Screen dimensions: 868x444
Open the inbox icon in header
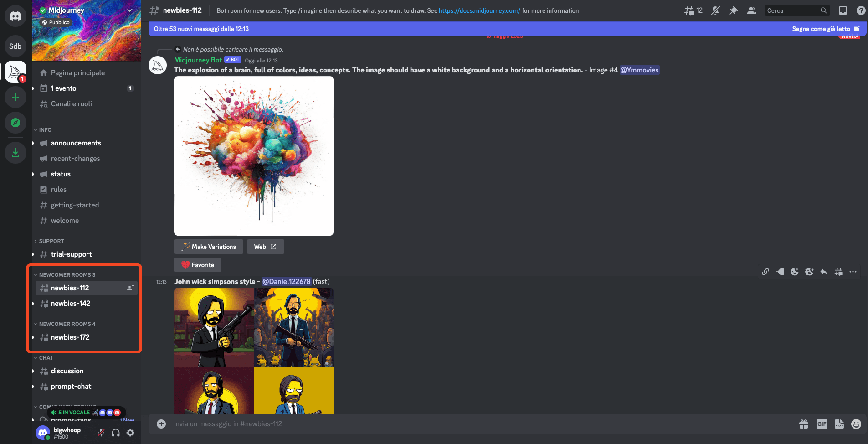[843, 10]
